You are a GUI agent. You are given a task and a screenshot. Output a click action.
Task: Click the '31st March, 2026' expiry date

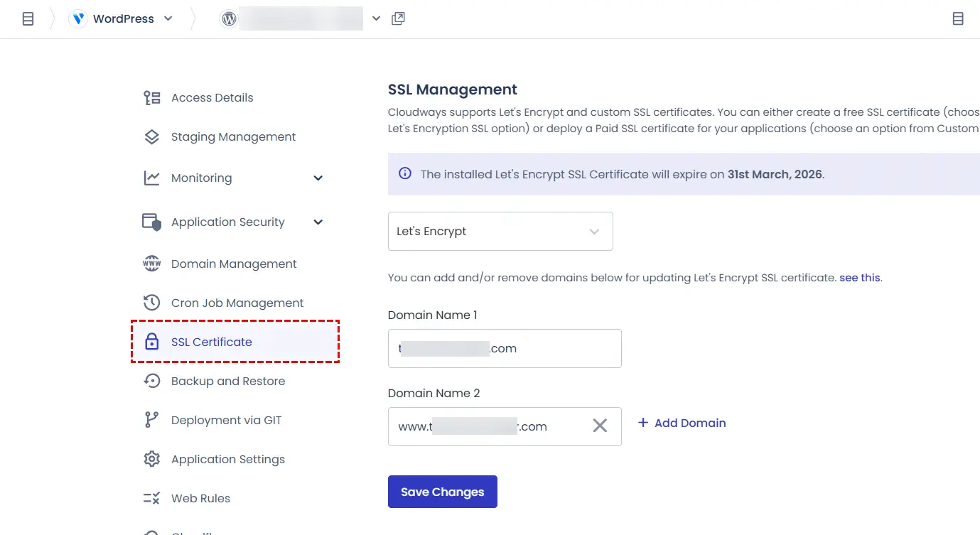tap(775, 174)
